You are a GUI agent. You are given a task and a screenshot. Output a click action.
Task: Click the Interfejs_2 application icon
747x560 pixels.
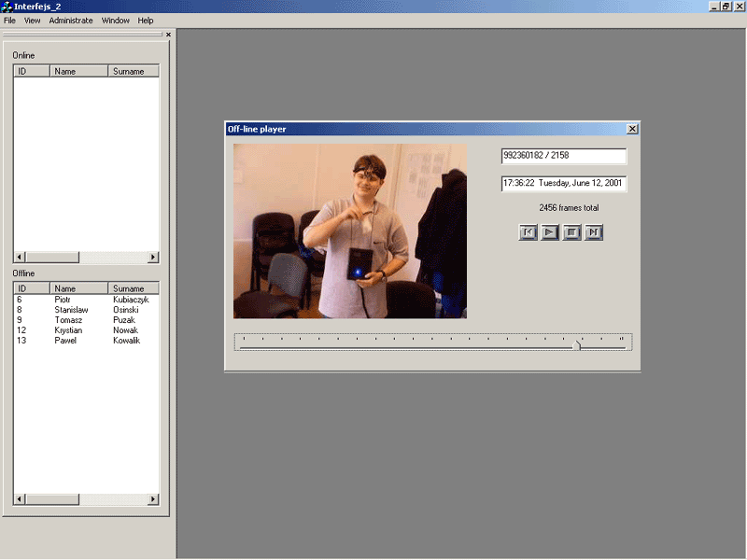click(x=7, y=7)
